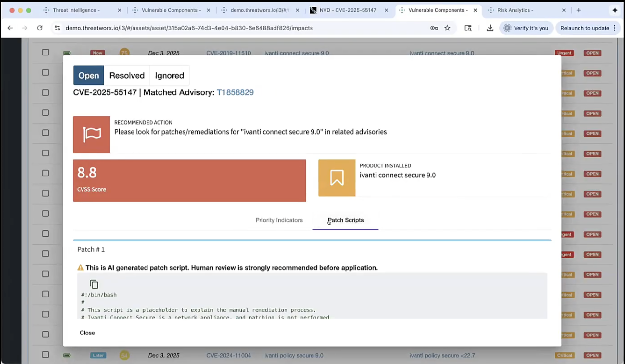Close the vulnerability details dialog

87,333
